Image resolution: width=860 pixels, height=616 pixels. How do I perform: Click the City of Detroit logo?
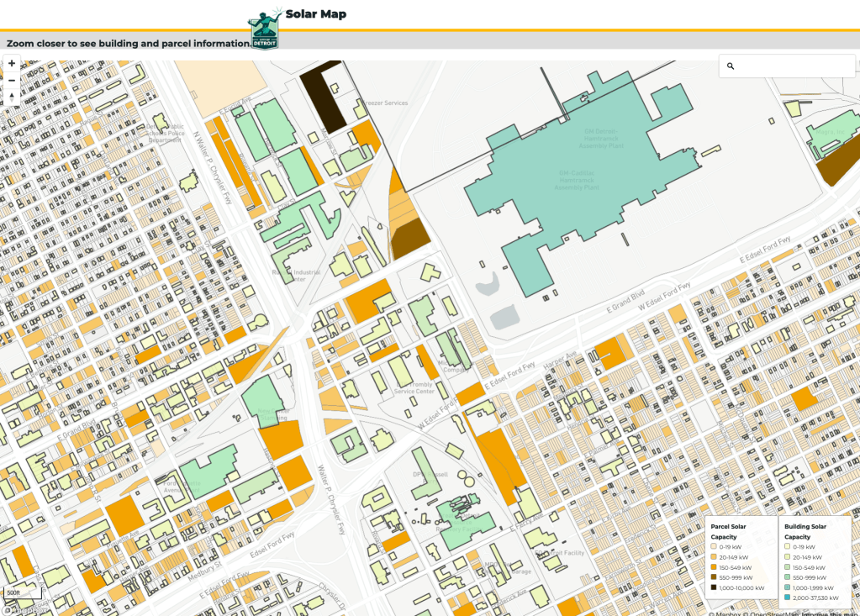pyautogui.click(x=263, y=32)
